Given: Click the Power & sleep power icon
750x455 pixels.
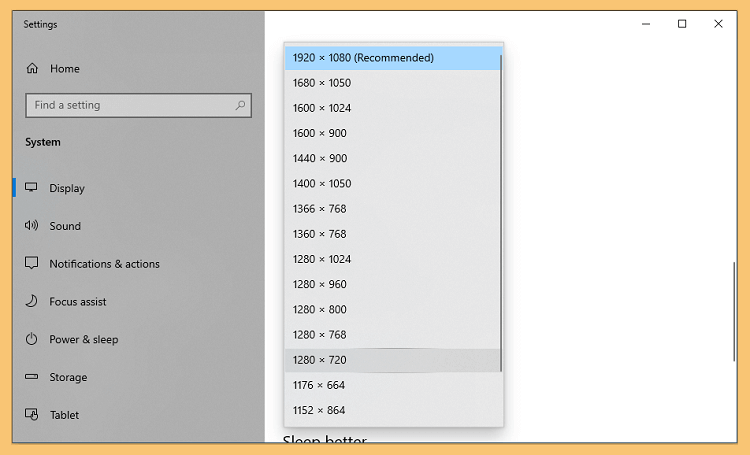Looking at the screenshot, I should click(x=31, y=339).
